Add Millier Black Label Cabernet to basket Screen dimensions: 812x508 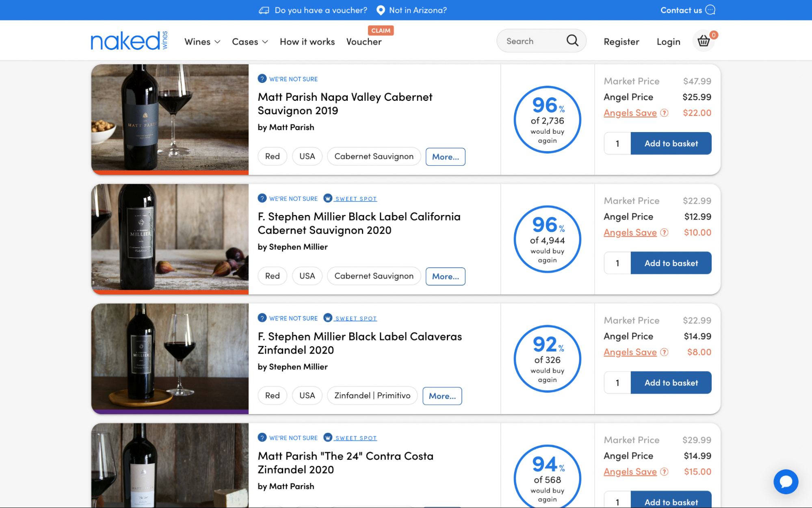tap(671, 263)
